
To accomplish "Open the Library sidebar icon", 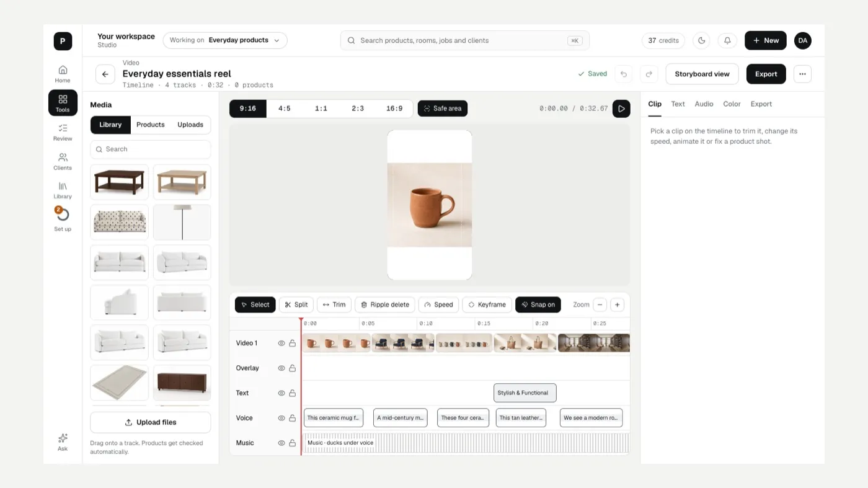I will [x=63, y=190].
